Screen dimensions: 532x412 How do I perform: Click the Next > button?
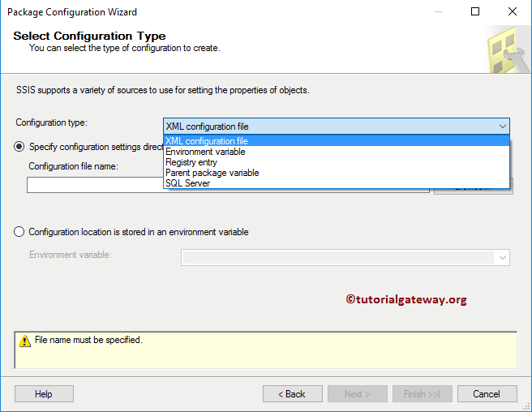(358, 393)
